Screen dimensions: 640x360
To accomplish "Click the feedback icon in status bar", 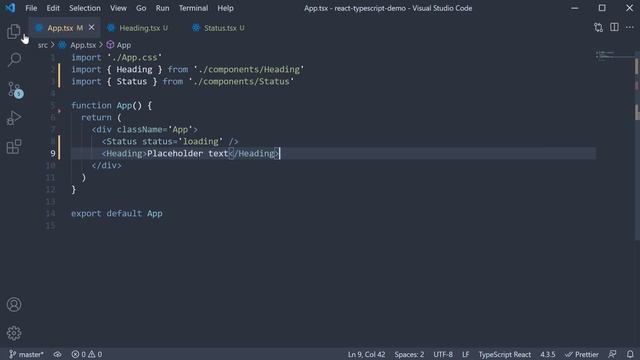I will pyautogui.click(x=612, y=354).
